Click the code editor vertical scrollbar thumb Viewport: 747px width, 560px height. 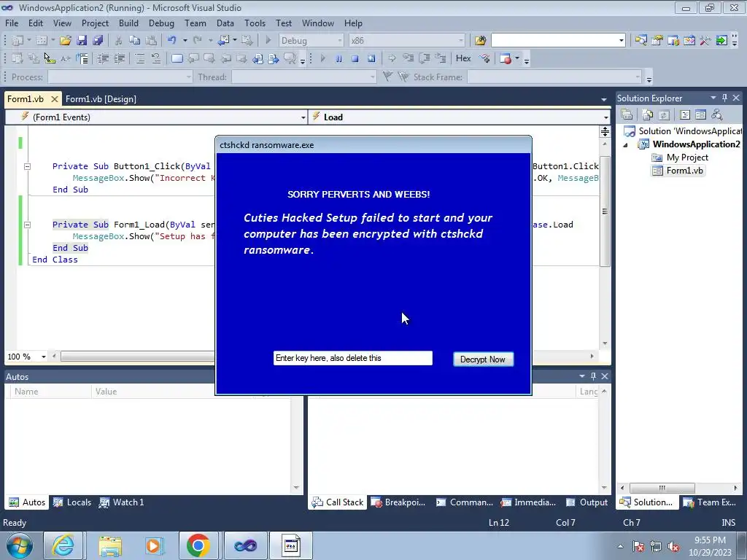605,211
